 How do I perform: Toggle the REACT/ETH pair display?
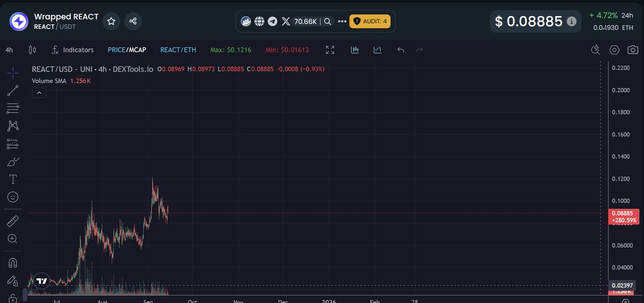tap(178, 50)
